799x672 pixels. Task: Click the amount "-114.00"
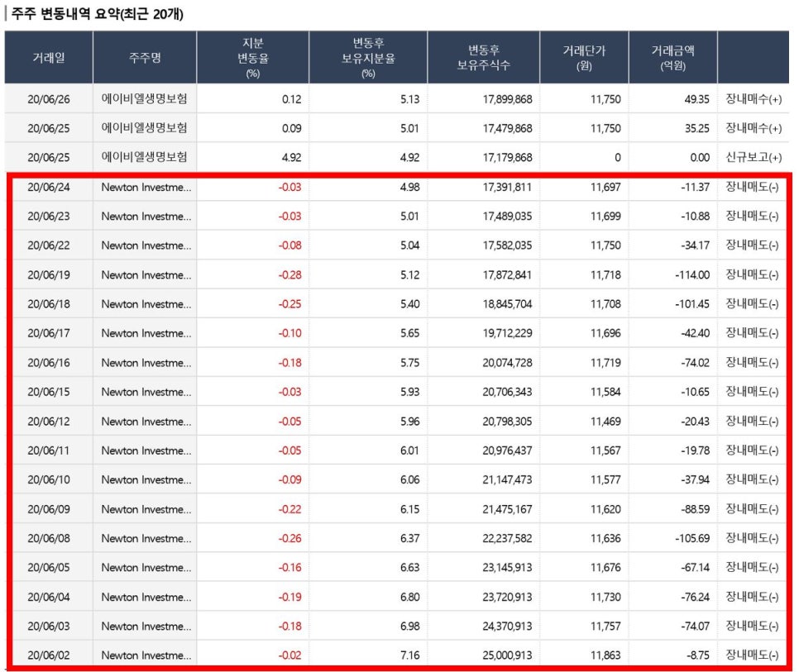692,275
